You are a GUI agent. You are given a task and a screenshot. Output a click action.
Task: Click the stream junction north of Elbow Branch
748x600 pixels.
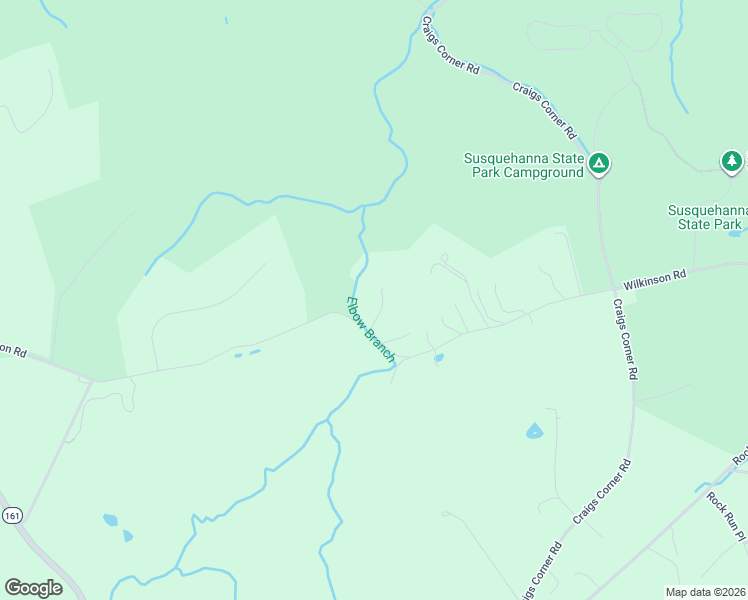(x=364, y=207)
